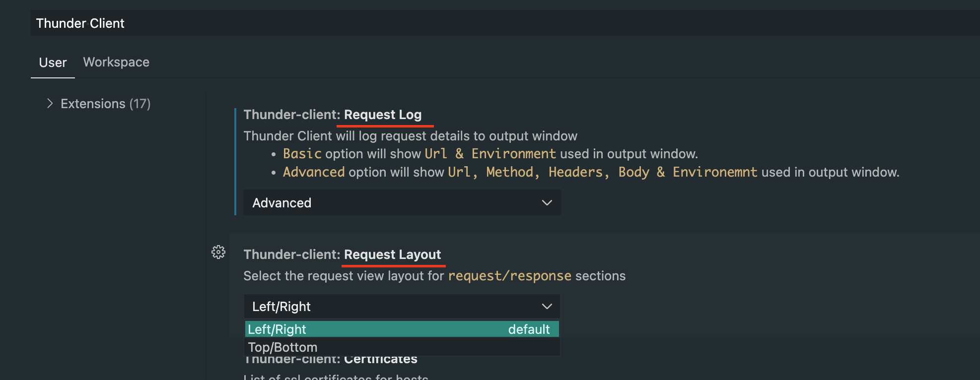Click the chevron on the Advanced dropdown
This screenshot has width=980, height=380.
[547, 202]
